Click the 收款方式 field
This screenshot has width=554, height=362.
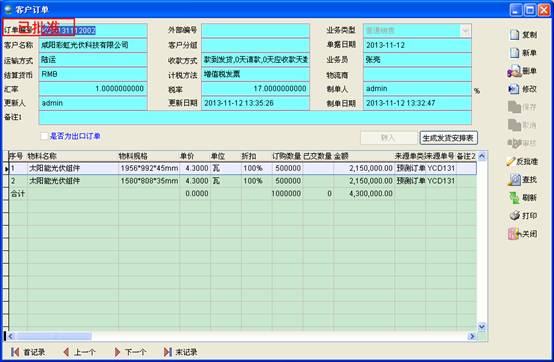coord(255,60)
